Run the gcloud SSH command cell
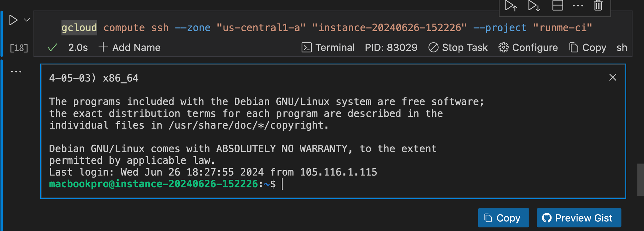The image size is (644, 231). coord(13,20)
